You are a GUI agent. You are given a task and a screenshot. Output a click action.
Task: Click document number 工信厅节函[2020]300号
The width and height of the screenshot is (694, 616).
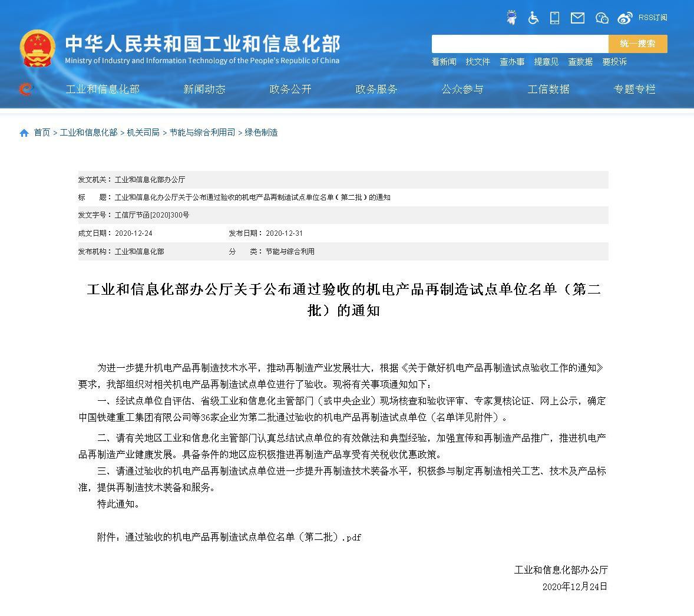click(152, 215)
